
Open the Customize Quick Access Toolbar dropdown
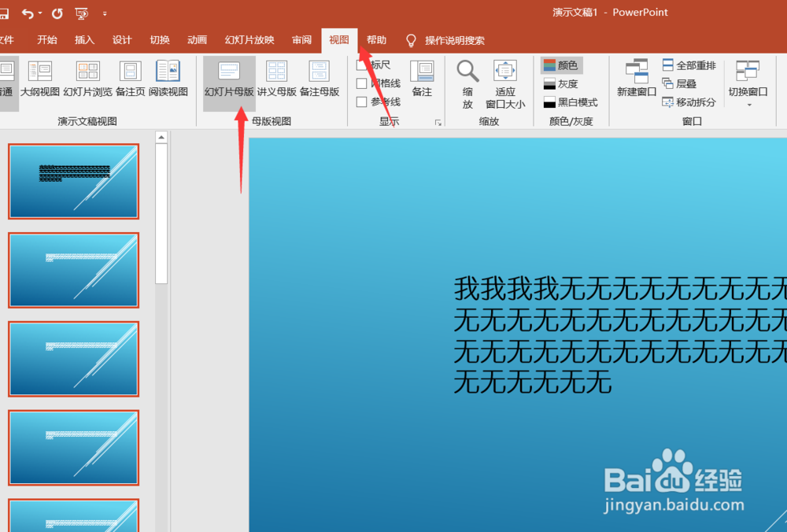pos(105,13)
